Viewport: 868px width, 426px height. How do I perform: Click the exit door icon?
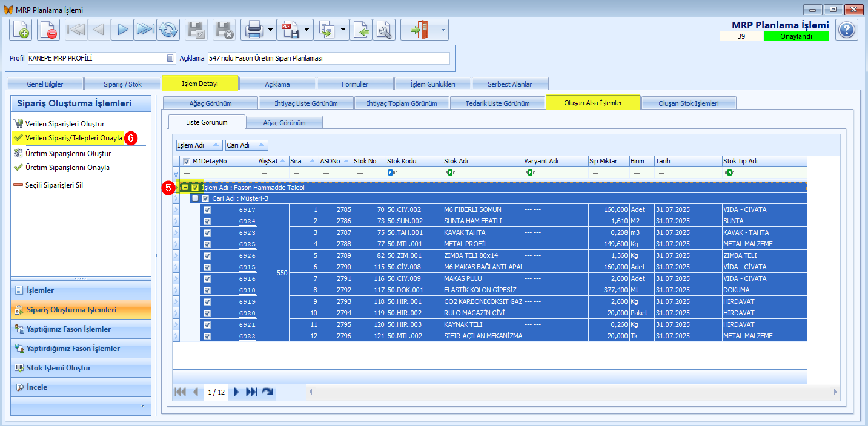(419, 30)
